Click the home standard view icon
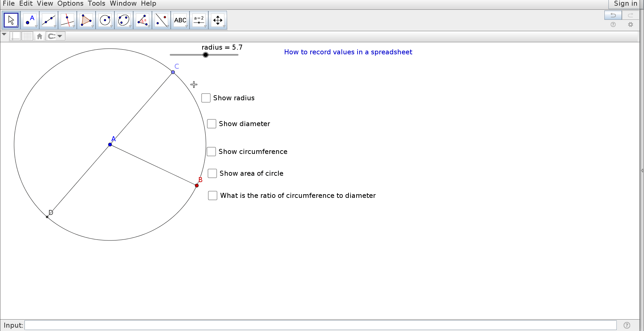 40,36
